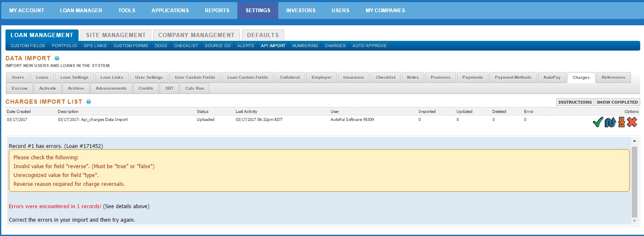Select Auto Approve submenu item
This screenshot has width=644, height=236.
(x=370, y=46)
